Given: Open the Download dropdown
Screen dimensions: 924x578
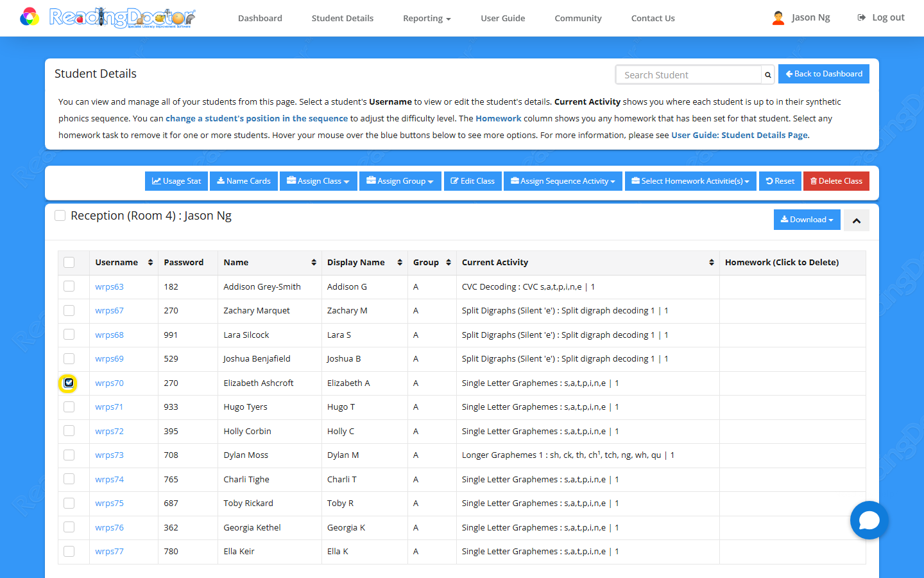Looking at the screenshot, I should click(807, 220).
